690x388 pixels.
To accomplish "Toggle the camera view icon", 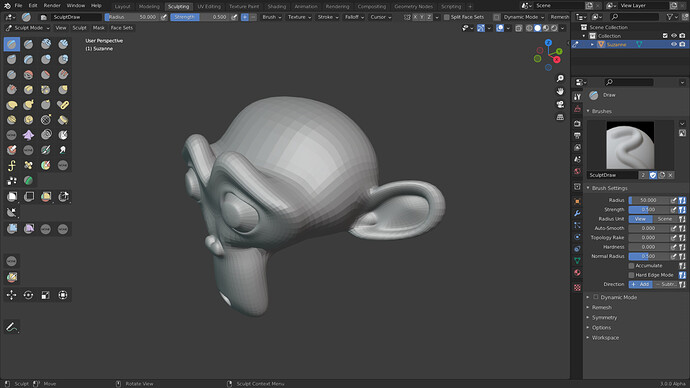I will pyautogui.click(x=560, y=104).
